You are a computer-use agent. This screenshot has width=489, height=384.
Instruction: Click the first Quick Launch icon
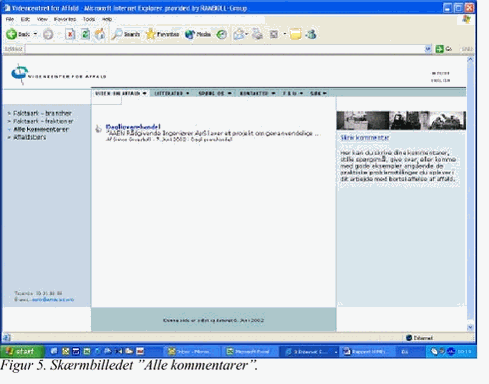(54, 351)
